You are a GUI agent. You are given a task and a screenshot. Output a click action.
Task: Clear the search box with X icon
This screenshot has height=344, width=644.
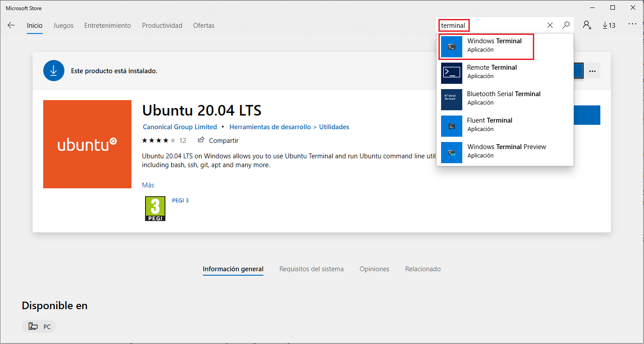click(550, 26)
